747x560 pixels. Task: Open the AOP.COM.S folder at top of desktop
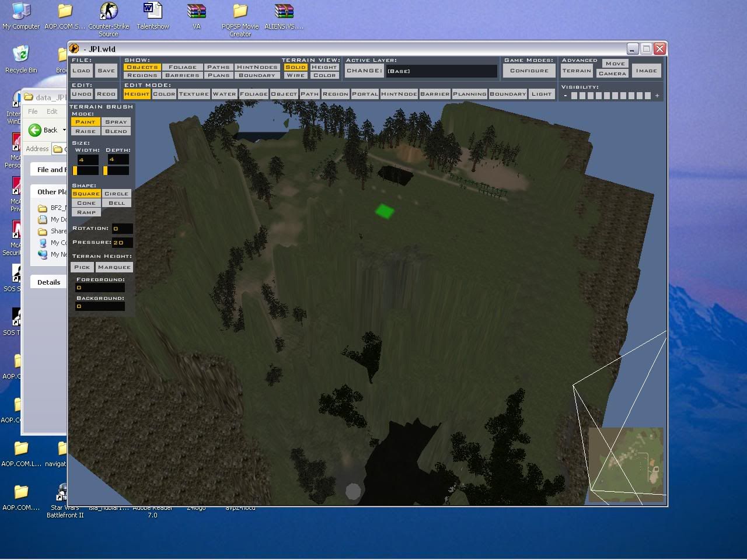click(65, 16)
